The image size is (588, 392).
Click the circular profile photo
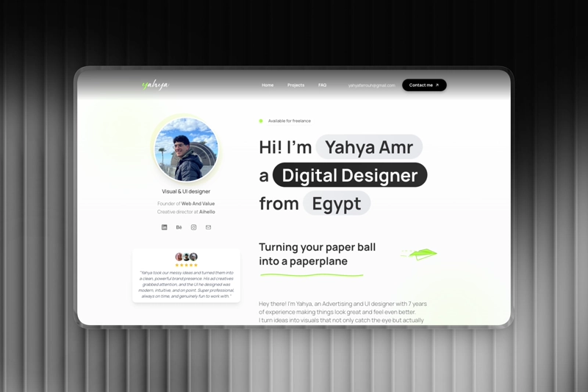pyautogui.click(x=186, y=150)
